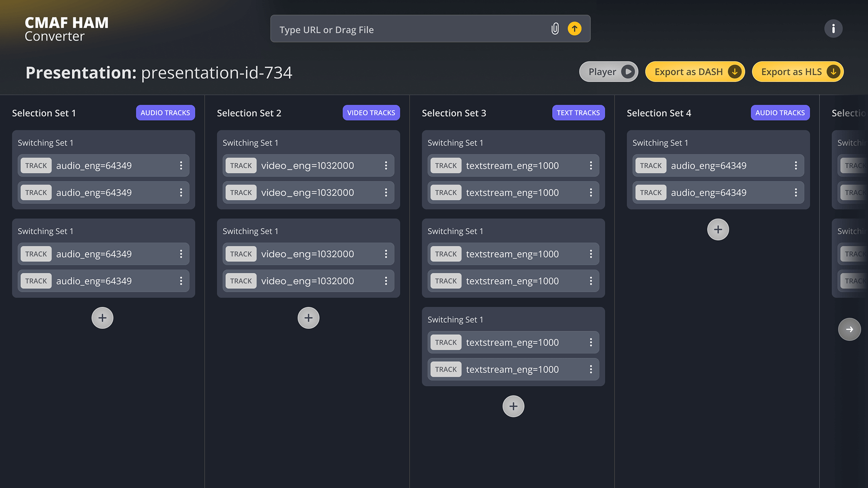Add switching set under Selection Set 1
The width and height of the screenshot is (868, 488).
coord(102,318)
